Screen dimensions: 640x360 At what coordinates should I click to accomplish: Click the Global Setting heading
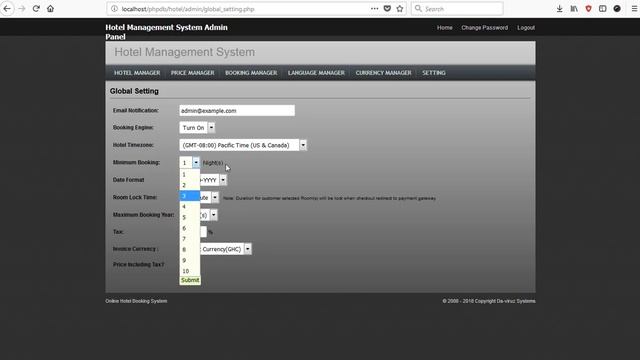tap(134, 91)
